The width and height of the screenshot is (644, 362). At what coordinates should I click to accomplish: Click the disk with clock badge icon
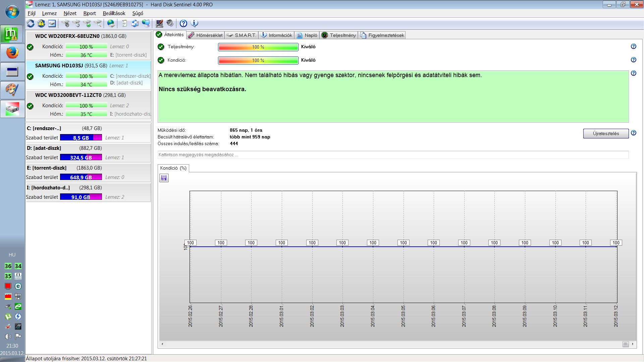tap(76, 23)
